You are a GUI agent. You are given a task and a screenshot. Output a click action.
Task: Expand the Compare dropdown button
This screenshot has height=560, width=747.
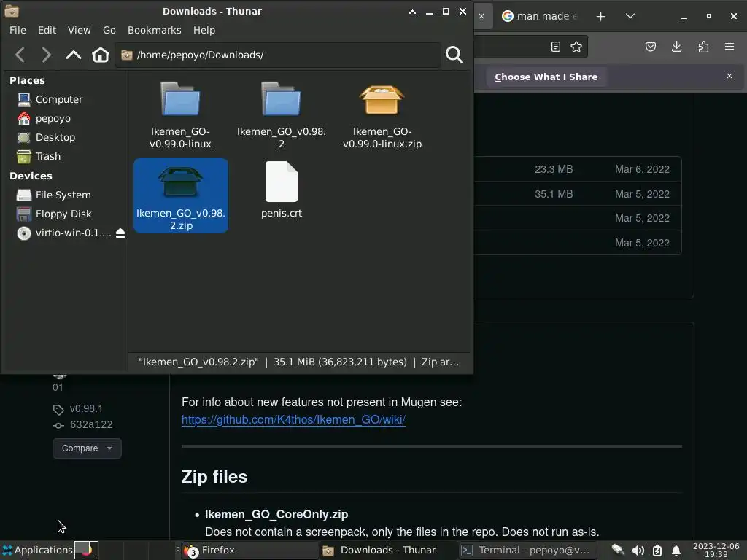87,448
